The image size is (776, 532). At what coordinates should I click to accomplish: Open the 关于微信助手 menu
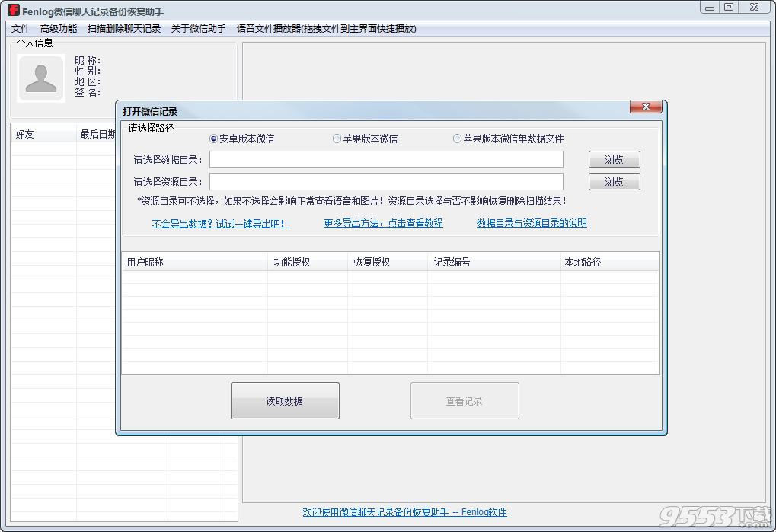point(200,28)
